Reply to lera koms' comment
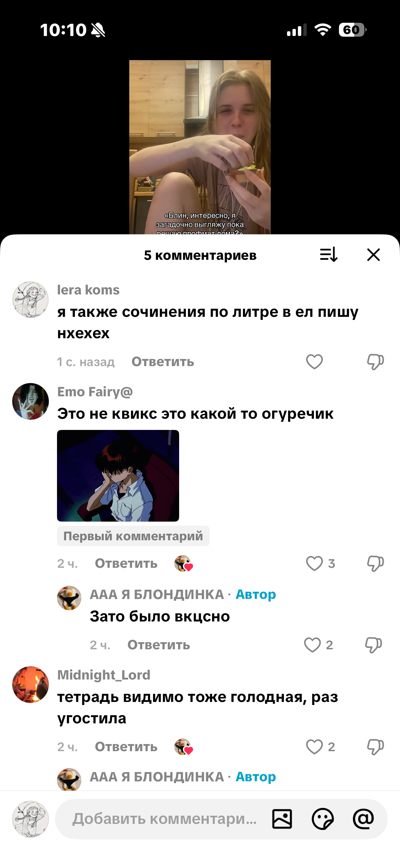The height and width of the screenshot is (868, 400). [x=163, y=362]
